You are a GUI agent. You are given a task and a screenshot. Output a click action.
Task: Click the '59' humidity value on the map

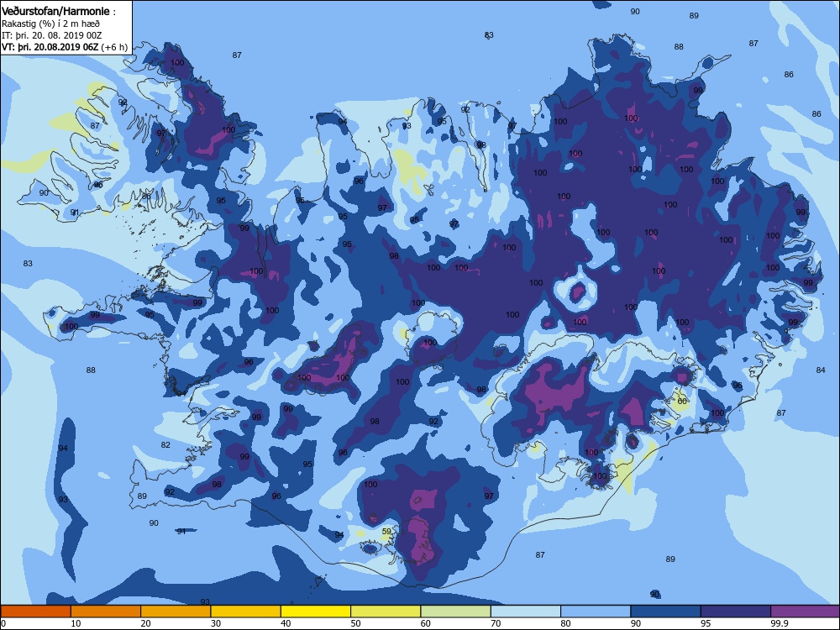pyautogui.click(x=386, y=532)
